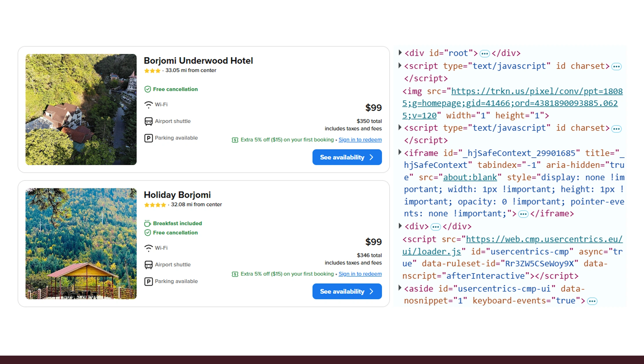Expand the div with id root element
The image size is (644, 364).
click(400, 52)
